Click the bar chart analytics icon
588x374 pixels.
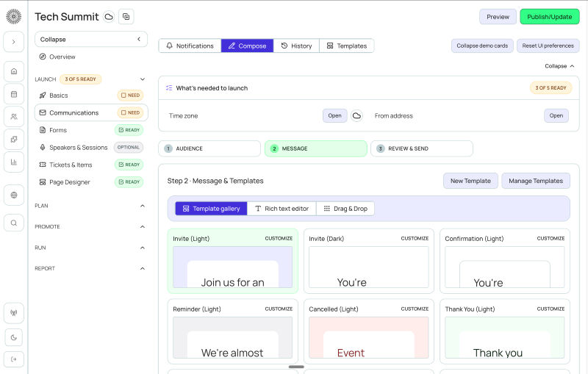[x=14, y=162]
